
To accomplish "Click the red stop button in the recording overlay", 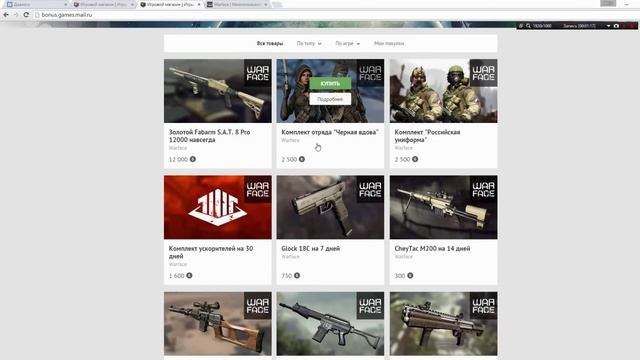I will 631,26.
